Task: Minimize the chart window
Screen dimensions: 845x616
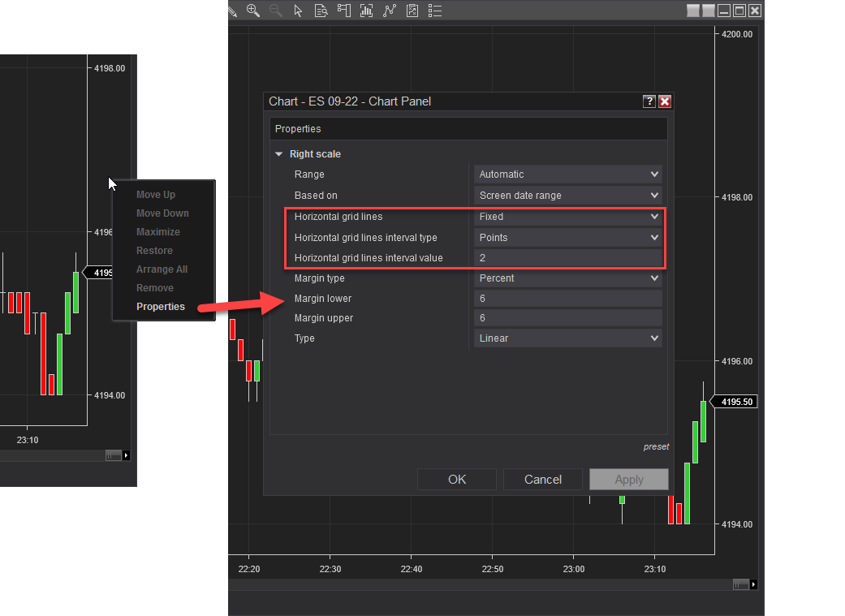Action: (724, 11)
